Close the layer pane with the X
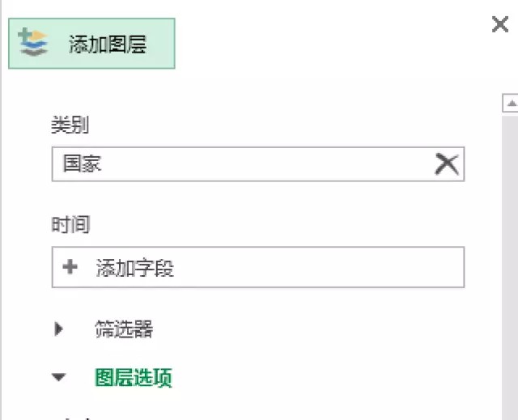 (x=500, y=25)
